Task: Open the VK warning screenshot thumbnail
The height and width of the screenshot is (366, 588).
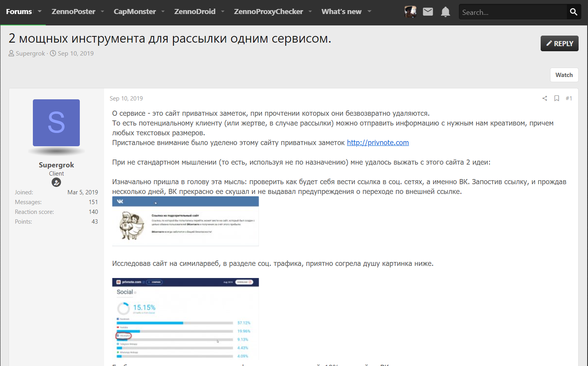Action: click(185, 221)
